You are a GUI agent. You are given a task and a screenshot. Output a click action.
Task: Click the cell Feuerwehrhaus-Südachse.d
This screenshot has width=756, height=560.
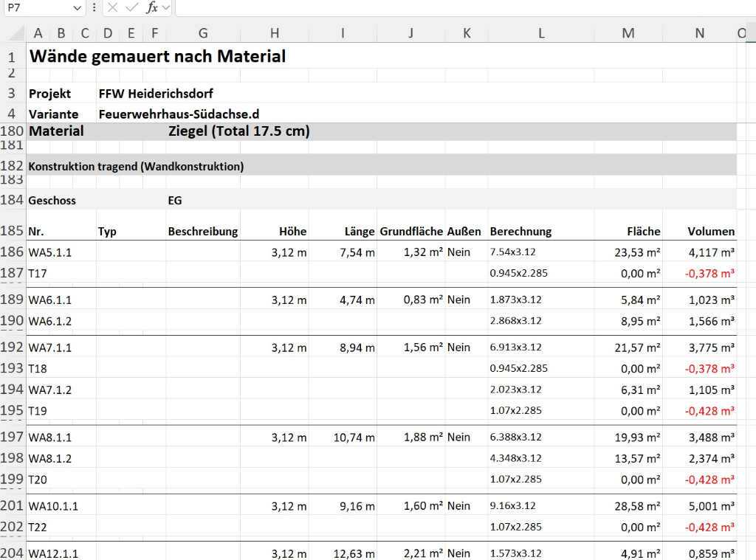coord(179,114)
